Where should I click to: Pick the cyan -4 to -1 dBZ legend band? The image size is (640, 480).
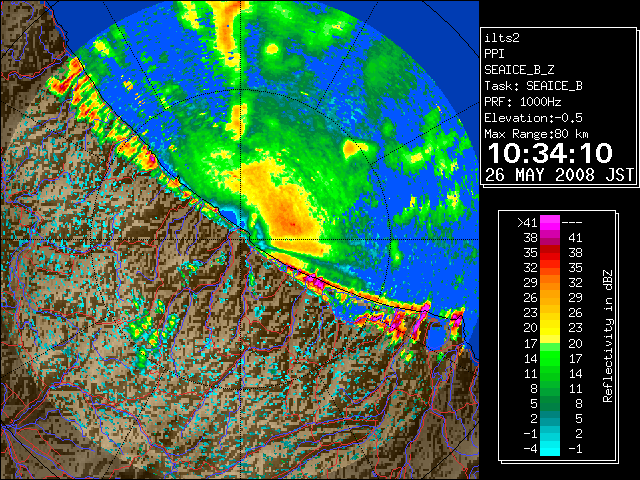tap(550, 448)
